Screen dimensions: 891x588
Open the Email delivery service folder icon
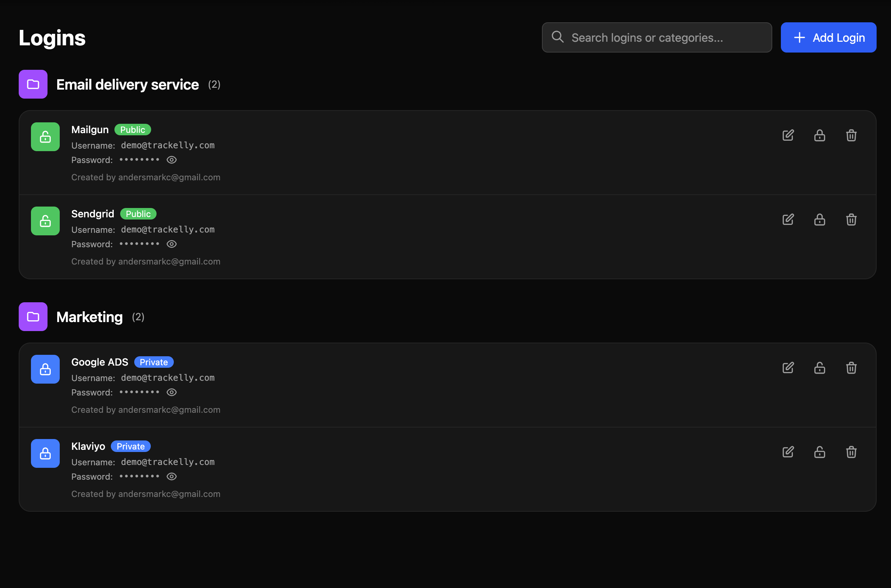33,84
